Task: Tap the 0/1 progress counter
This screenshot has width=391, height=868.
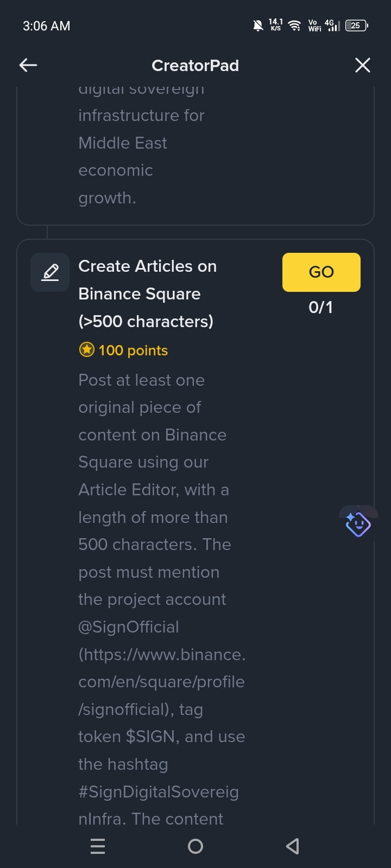Action: click(x=320, y=308)
